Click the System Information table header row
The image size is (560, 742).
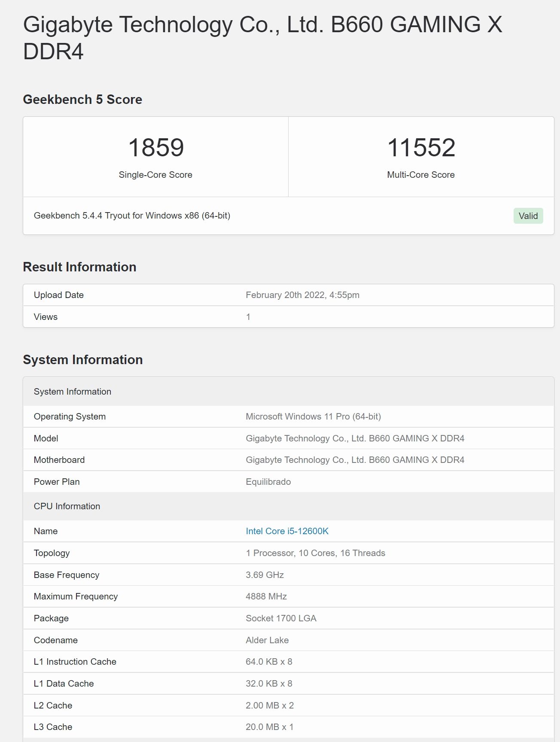pos(289,392)
